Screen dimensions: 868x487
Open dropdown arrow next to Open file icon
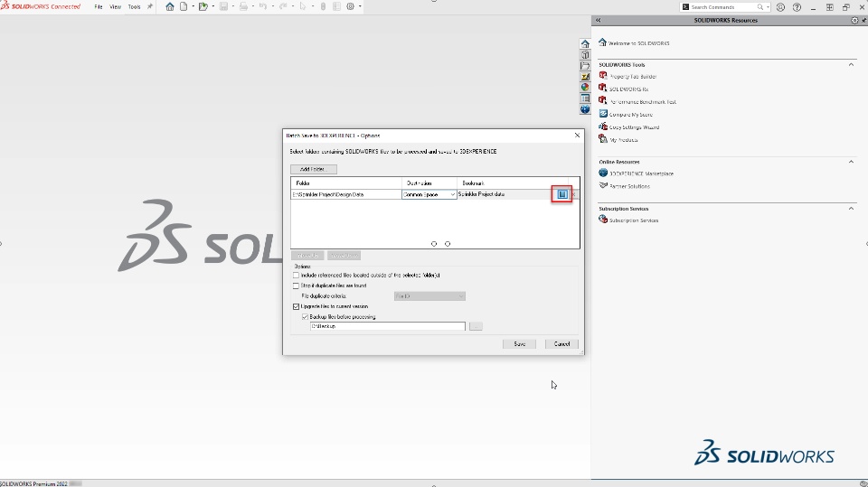tap(213, 6)
